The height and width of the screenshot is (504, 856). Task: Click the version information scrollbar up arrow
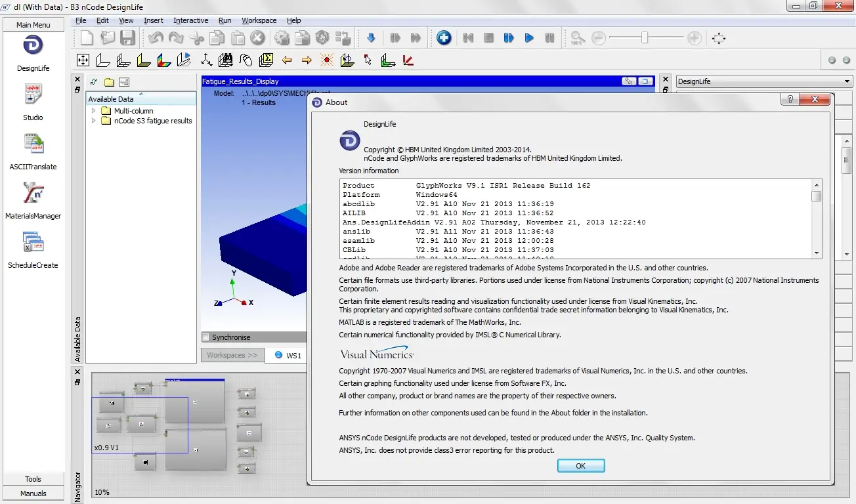817,185
